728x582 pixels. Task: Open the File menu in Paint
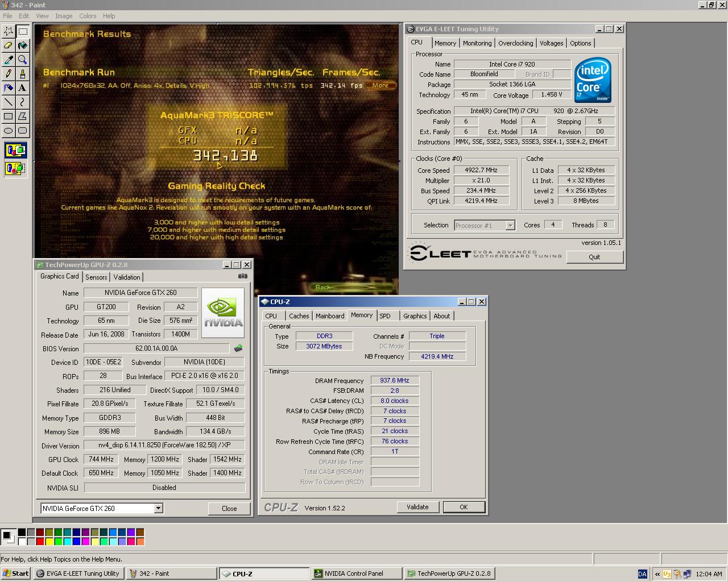point(7,16)
